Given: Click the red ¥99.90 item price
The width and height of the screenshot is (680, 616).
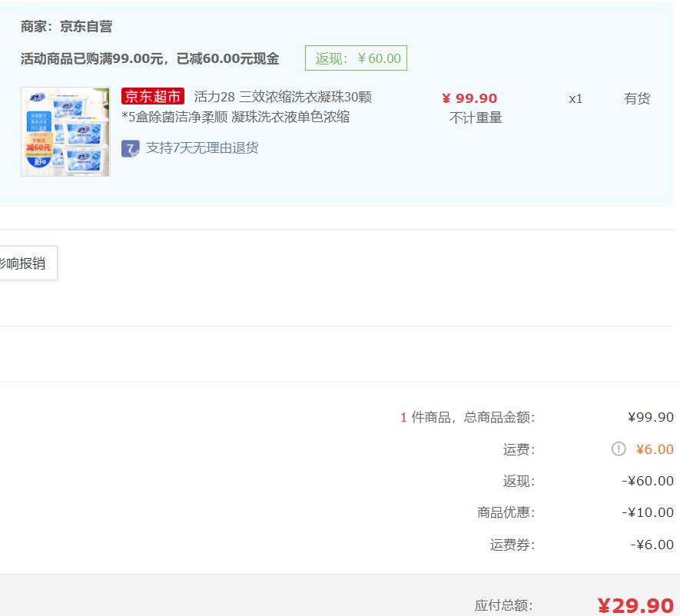Looking at the screenshot, I should (469, 98).
